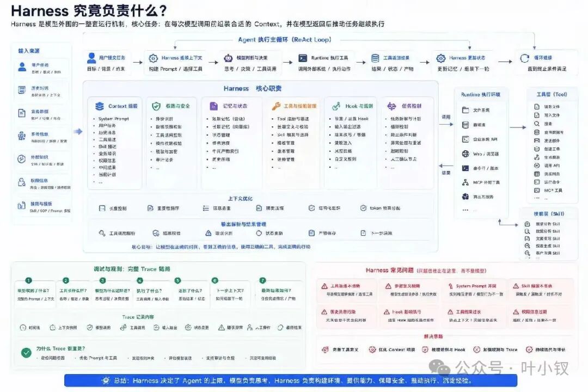Viewport: 588px width, 392px height.
Task: Click the gear icon beside Harness 更新状态
Action: coord(441,58)
